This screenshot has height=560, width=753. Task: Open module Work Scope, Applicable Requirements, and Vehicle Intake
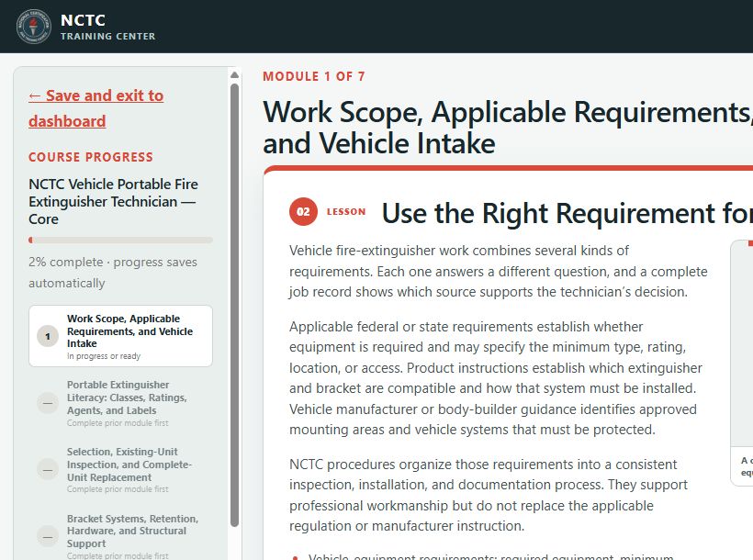click(120, 336)
